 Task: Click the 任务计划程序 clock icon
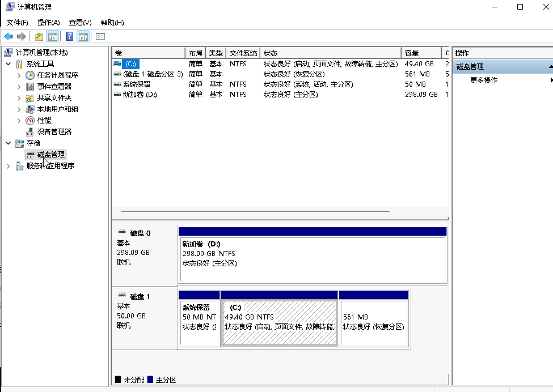click(30, 75)
